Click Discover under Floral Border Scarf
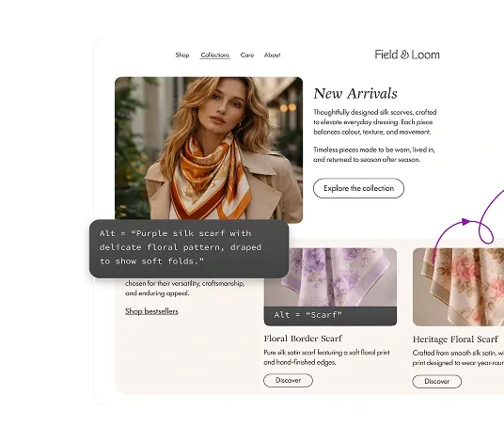This screenshot has width=504, height=442. [288, 380]
